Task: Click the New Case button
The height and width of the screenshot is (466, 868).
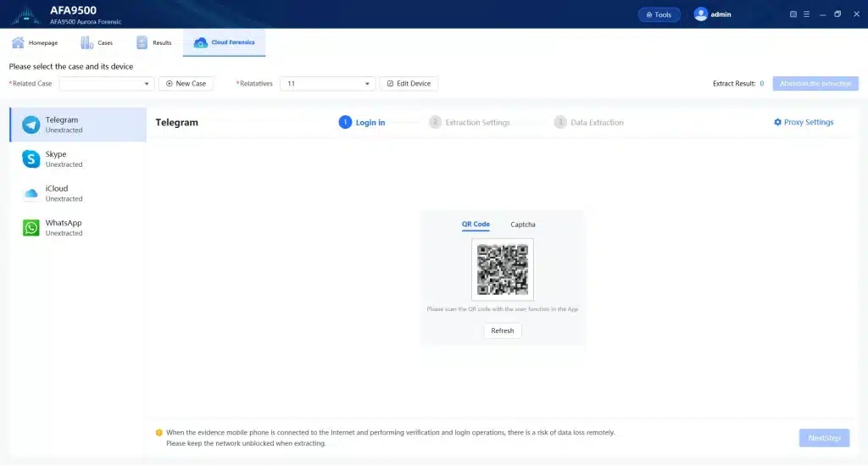Action: tap(186, 84)
